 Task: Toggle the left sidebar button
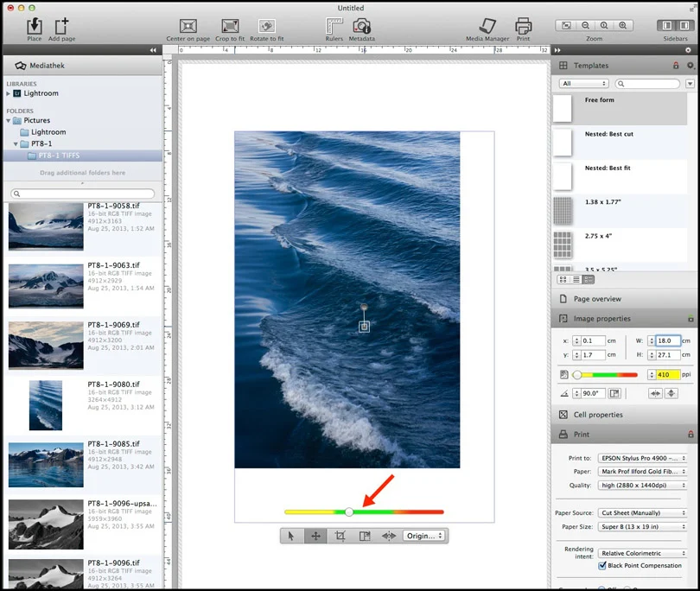coord(667,25)
